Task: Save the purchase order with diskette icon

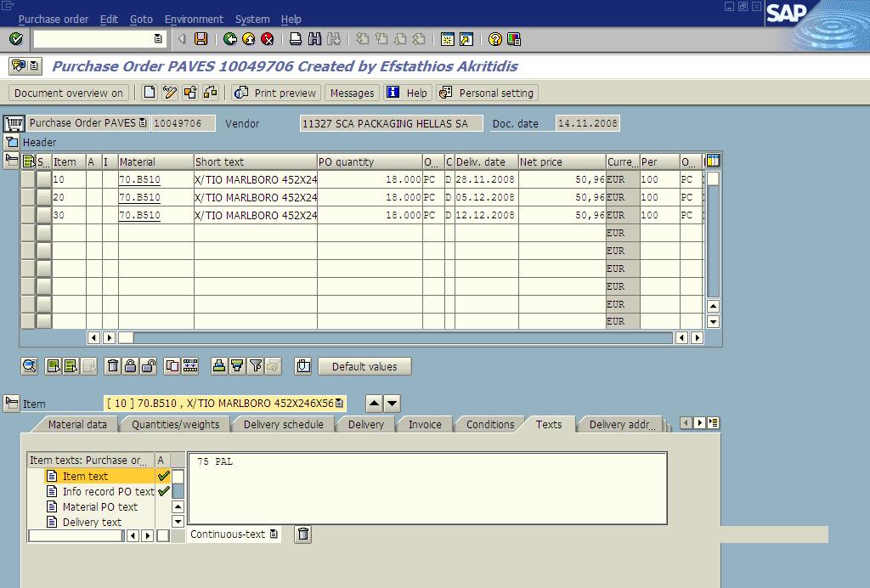Action: (201, 39)
